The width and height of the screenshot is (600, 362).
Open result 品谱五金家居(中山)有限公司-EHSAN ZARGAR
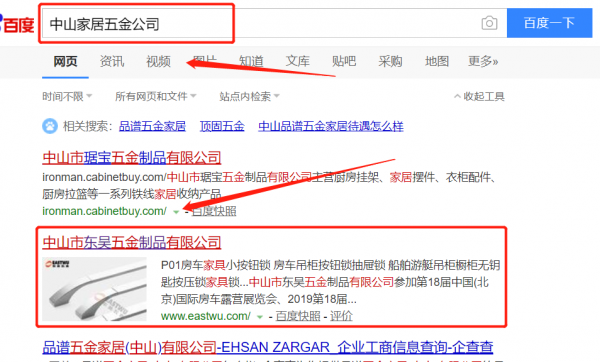tap(267, 347)
